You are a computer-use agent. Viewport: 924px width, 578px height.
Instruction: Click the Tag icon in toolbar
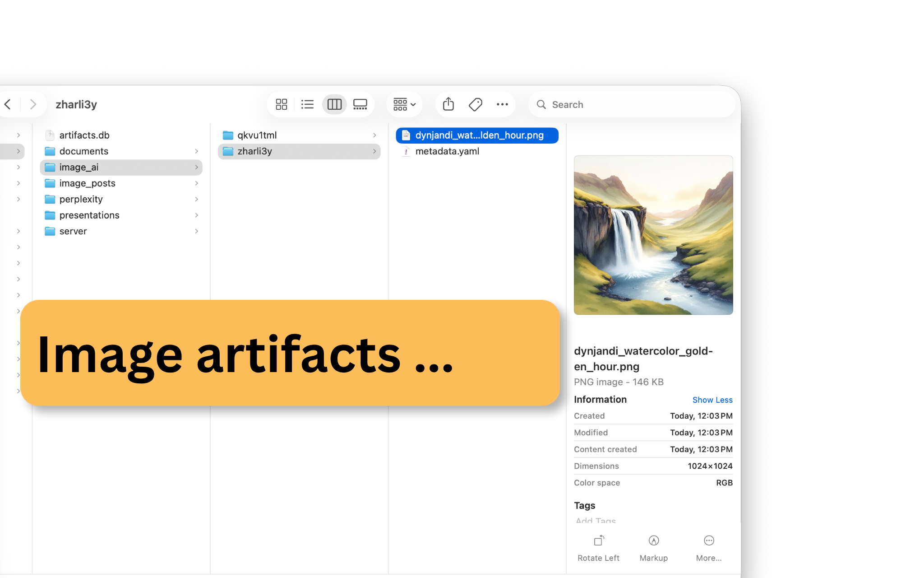point(476,104)
